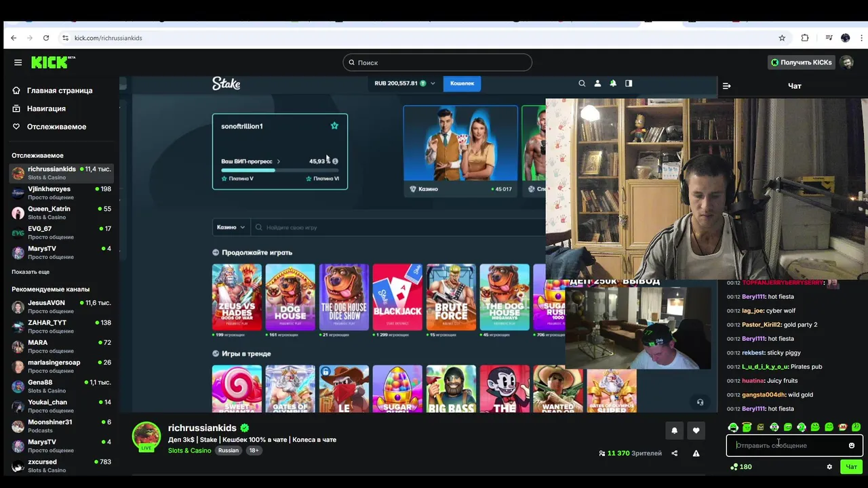
Task: Click the 180 channel points counter
Action: (x=740, y=467)
